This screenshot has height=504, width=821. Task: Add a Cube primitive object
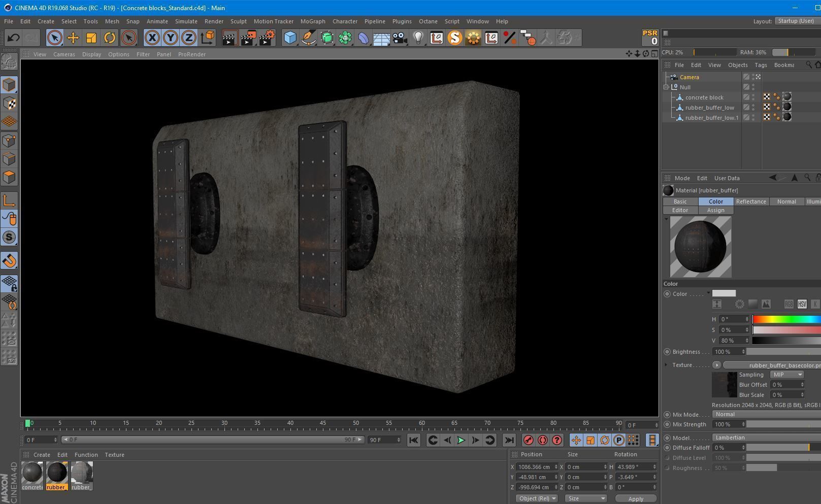(x=290, y=38)
